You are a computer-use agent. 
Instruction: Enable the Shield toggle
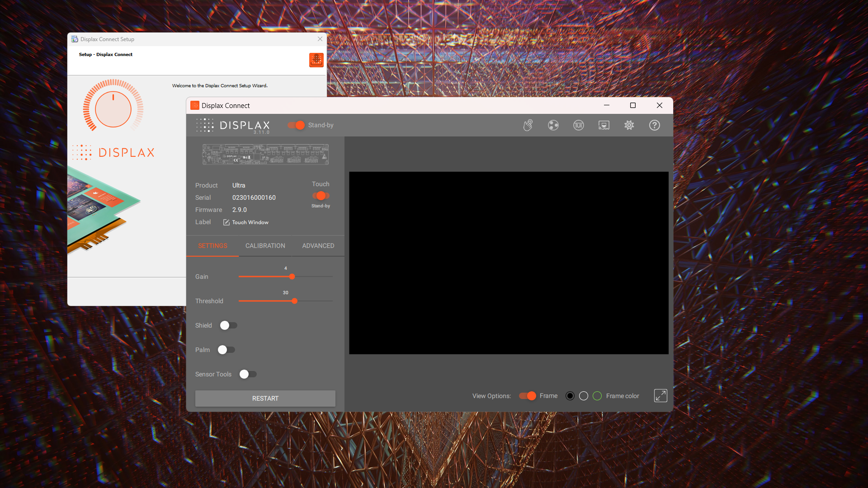tap(228, 325)
